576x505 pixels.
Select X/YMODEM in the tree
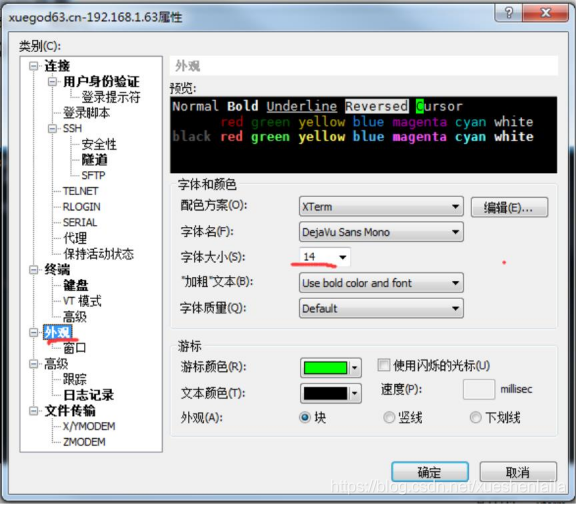89,426
